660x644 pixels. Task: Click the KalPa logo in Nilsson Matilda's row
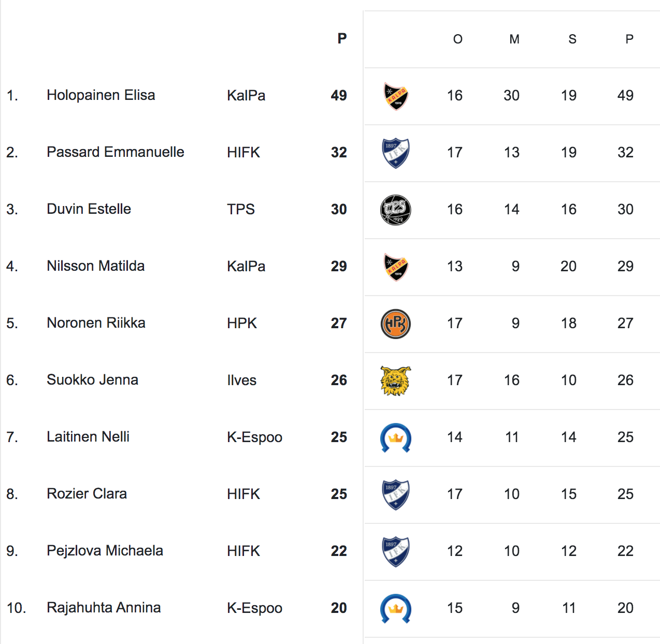(x=396, y=267)
